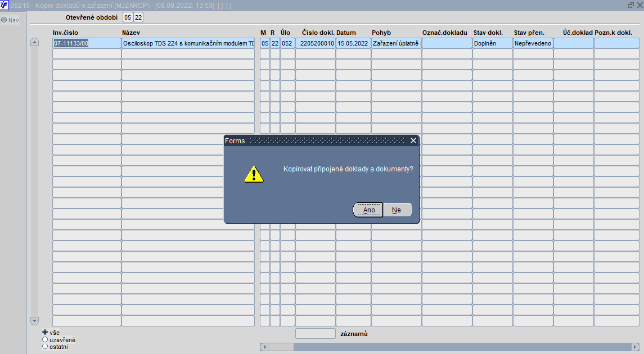Click the 'Stav přen.' column header
The height and width of the screenshot is (354, 644).
coord(529,33)
